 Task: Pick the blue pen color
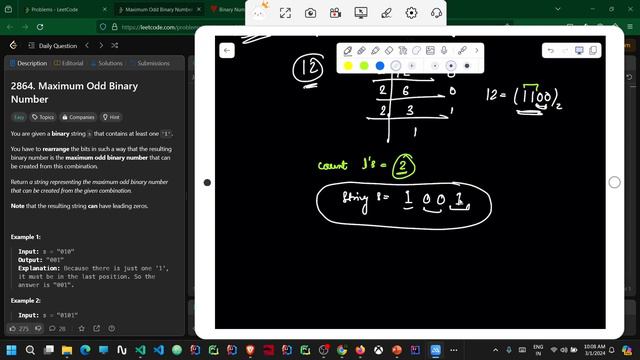(380, 66)
